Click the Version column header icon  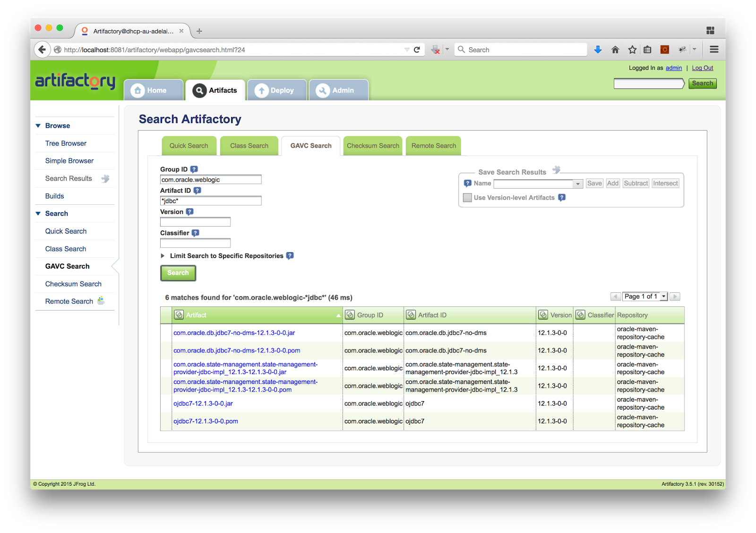click(x=543, y=315)
